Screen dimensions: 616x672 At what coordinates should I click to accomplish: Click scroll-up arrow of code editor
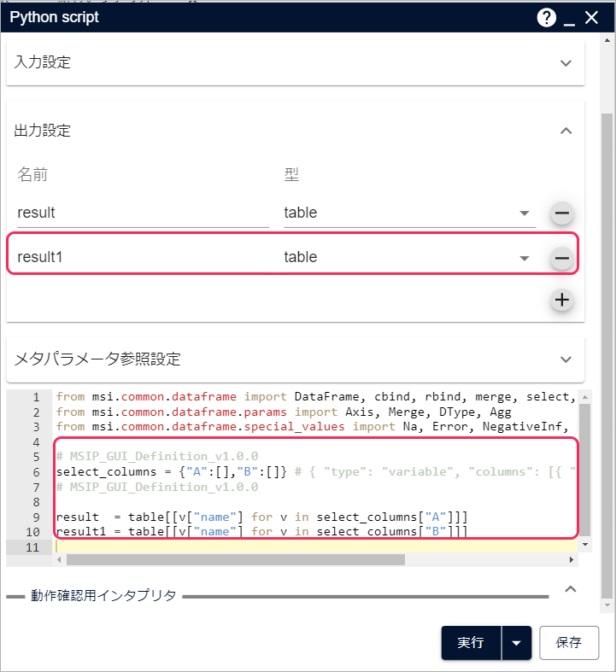(584, 397)
